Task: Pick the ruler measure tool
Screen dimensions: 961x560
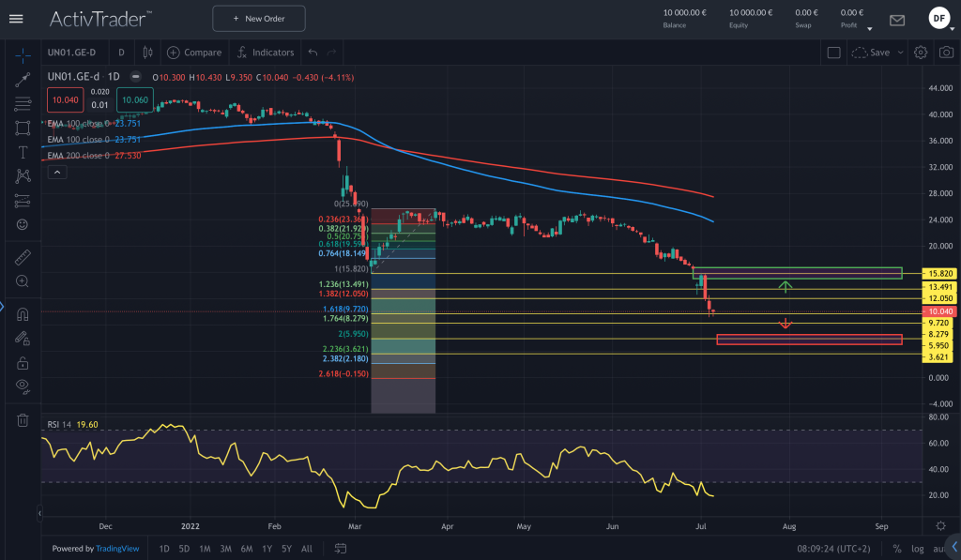Action: (23, 256)
